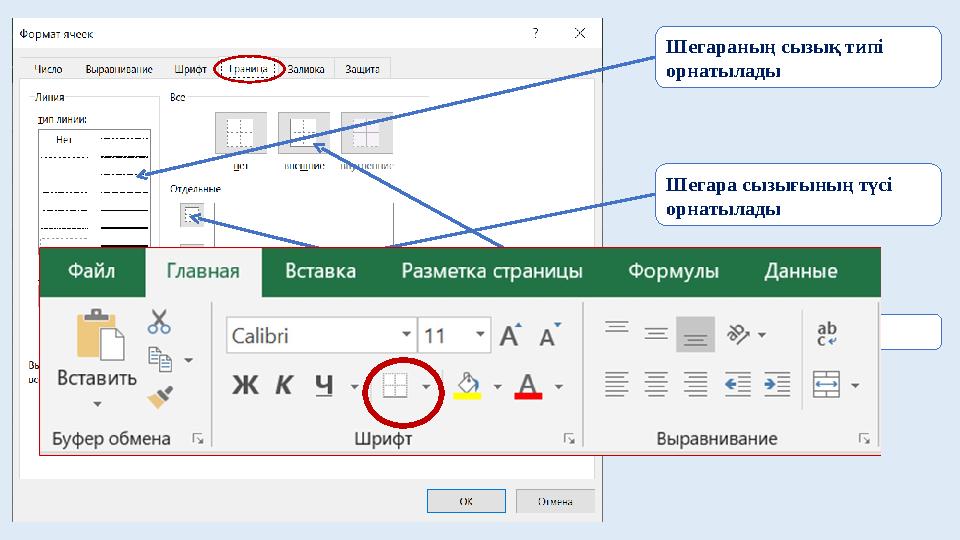Screen dimensions: 960x540
Task: Click the highlighted Bottom Align icon
Action: (x=696, y=334)
